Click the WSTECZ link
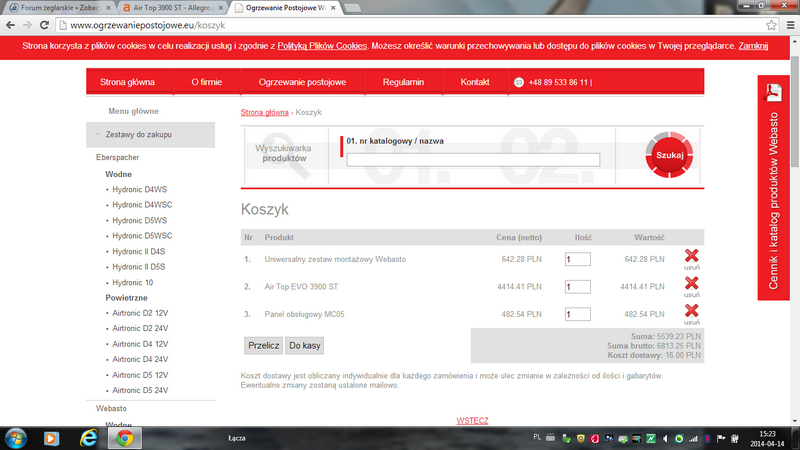The width and height of the screenshot is (800, 450). coord(472,420)
